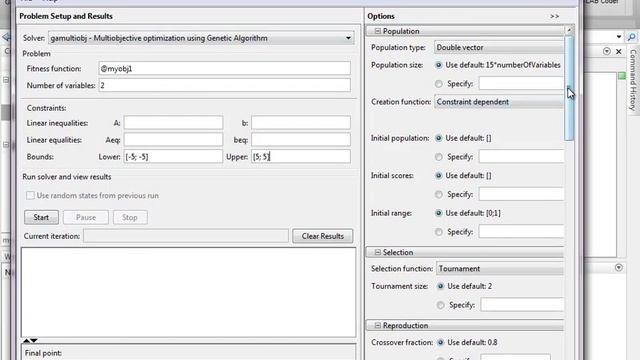Close the MATLAB background panel with X

click(x=619, y=51)
